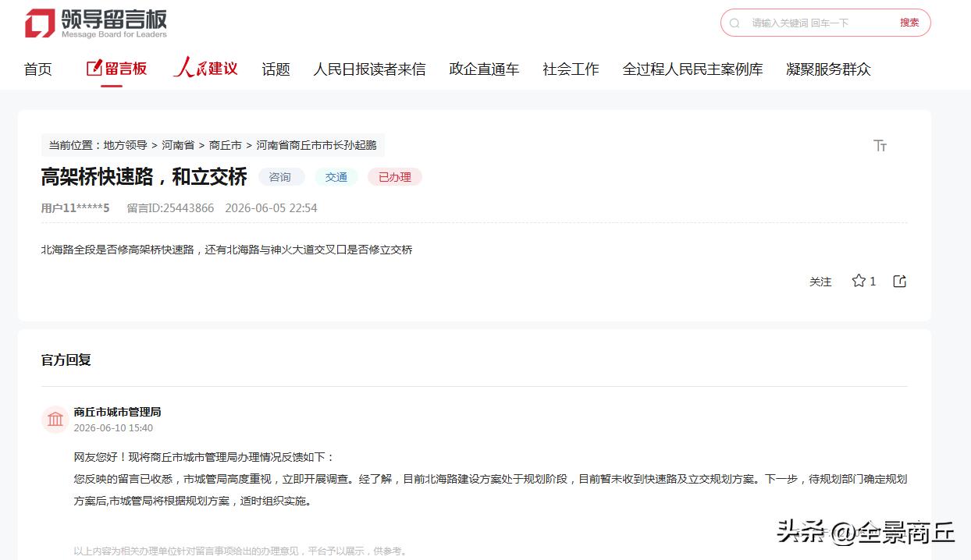Open the 政企直通车 navigation item
The image size is (971, 560).
coord(484,69)
